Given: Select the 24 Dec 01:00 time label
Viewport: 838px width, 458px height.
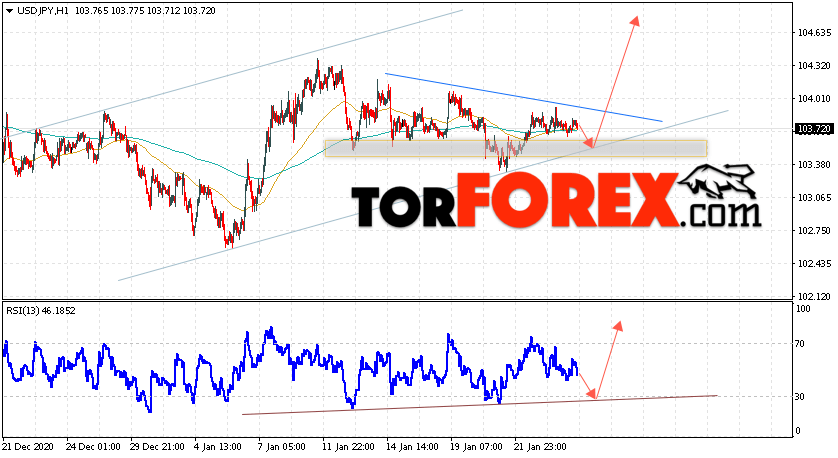Looking at the screenshot, I should click(x=93, y=447).
